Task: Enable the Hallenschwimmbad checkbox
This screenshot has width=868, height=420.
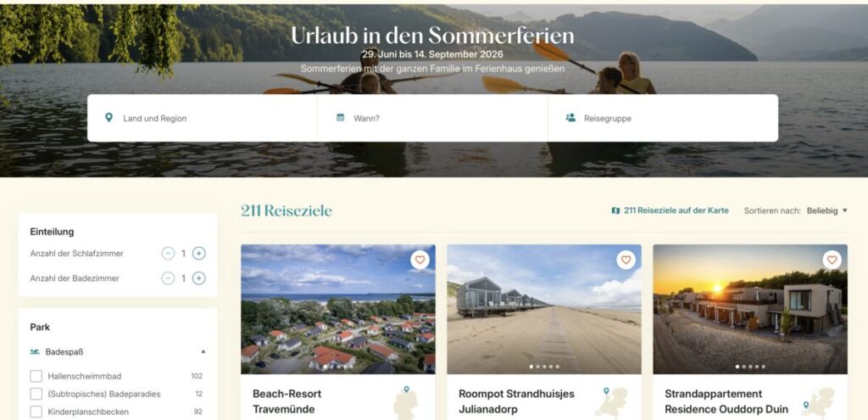Action: (x=36, y=376)
